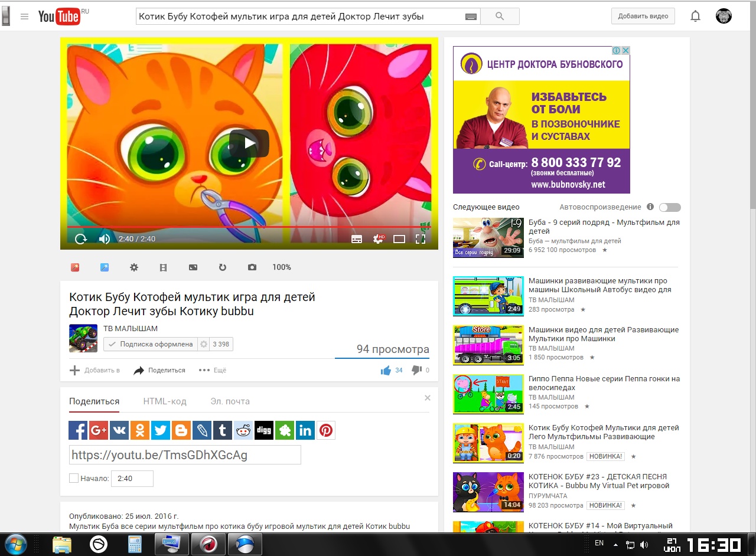The image size is (756, 556).
Task: Open the account avatar menu
Action: click(724, 17)
